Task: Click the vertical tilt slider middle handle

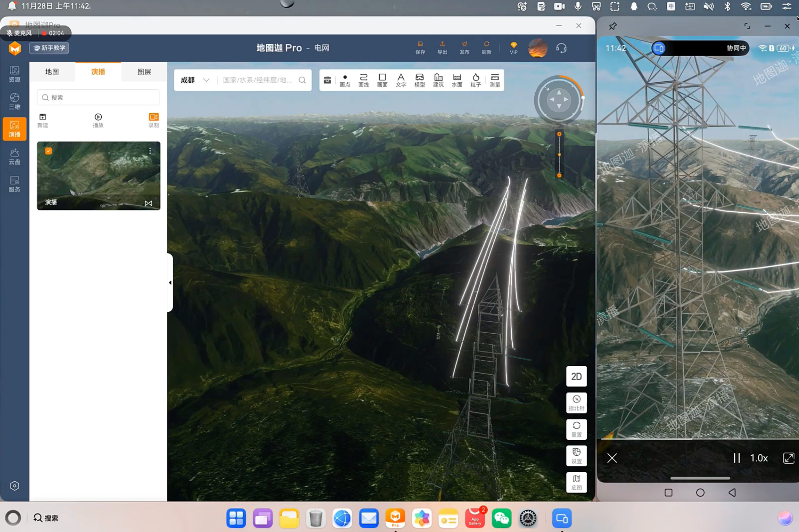Action: click(x=559, y=155)
